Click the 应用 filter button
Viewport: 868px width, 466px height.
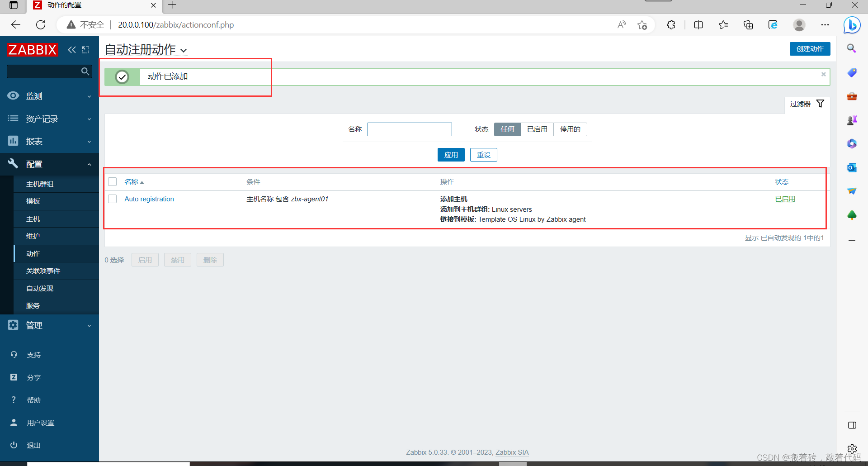click(451, 155)
